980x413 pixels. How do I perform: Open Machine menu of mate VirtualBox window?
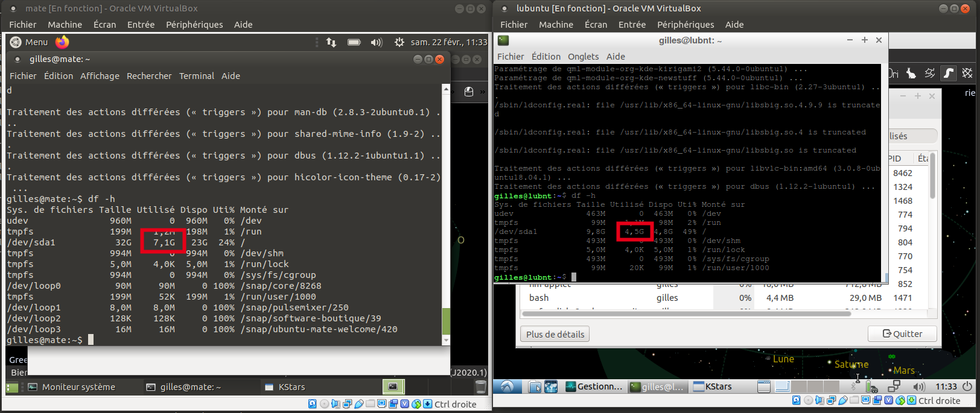pos(65,25)
